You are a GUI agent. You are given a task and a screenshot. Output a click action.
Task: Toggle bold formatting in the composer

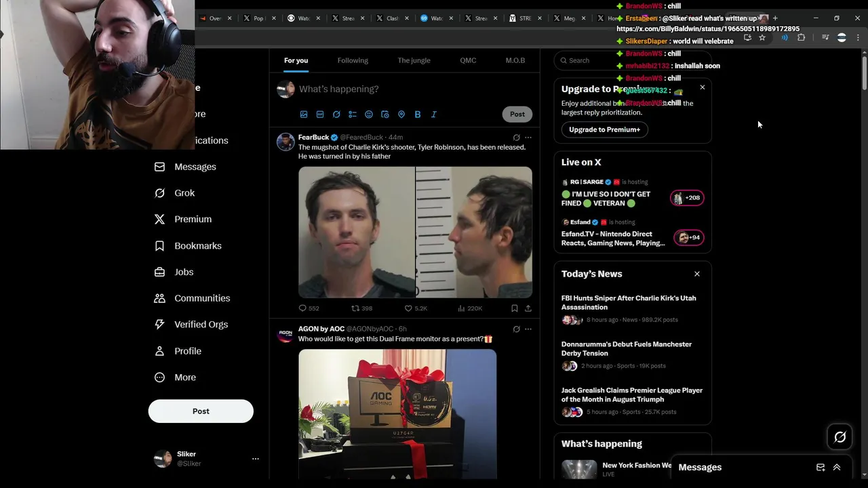point(418,115)
